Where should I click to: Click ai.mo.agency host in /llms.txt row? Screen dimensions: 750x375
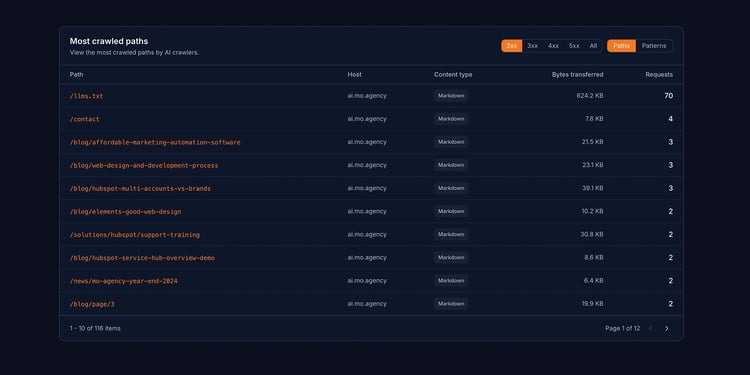pos(367,96)
